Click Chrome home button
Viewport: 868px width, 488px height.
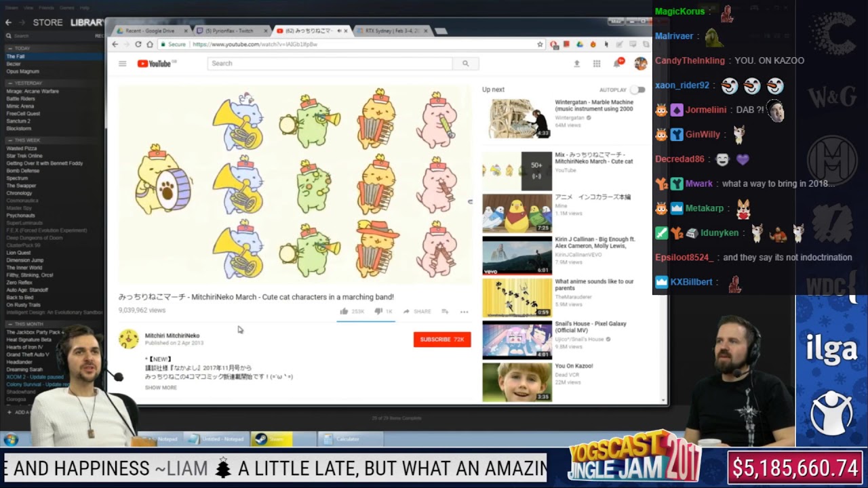pos(150,44)
